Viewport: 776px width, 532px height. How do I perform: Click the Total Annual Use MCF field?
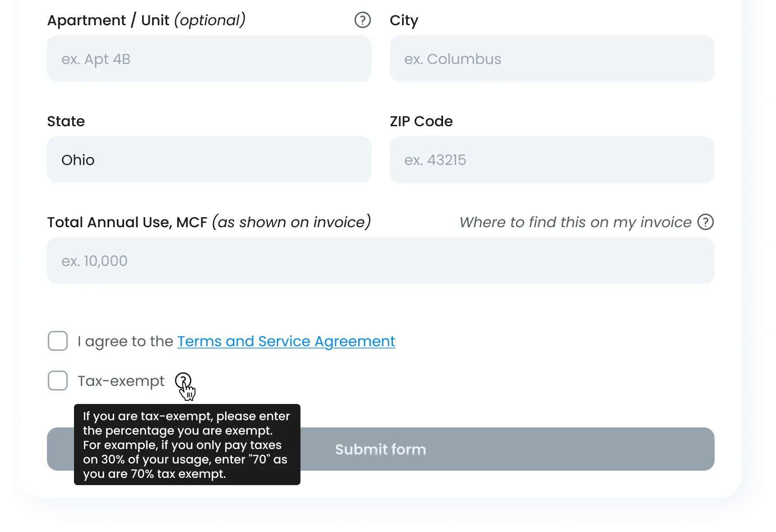(x=380, y=261)
